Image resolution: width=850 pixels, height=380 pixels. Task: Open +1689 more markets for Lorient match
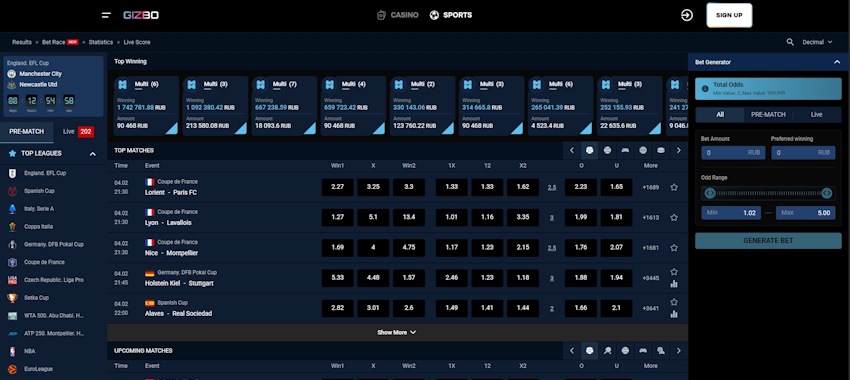coord(651,187)
